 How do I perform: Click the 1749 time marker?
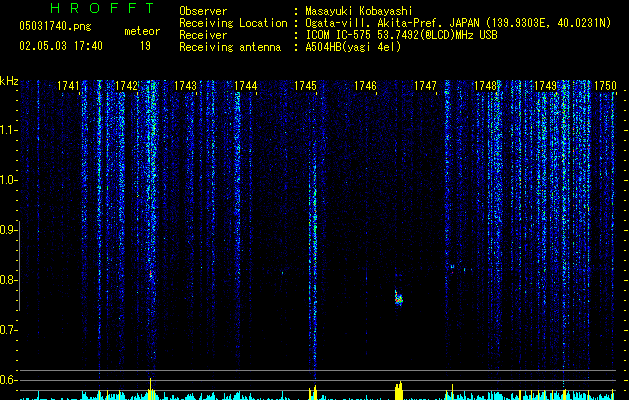pos(546,86)
